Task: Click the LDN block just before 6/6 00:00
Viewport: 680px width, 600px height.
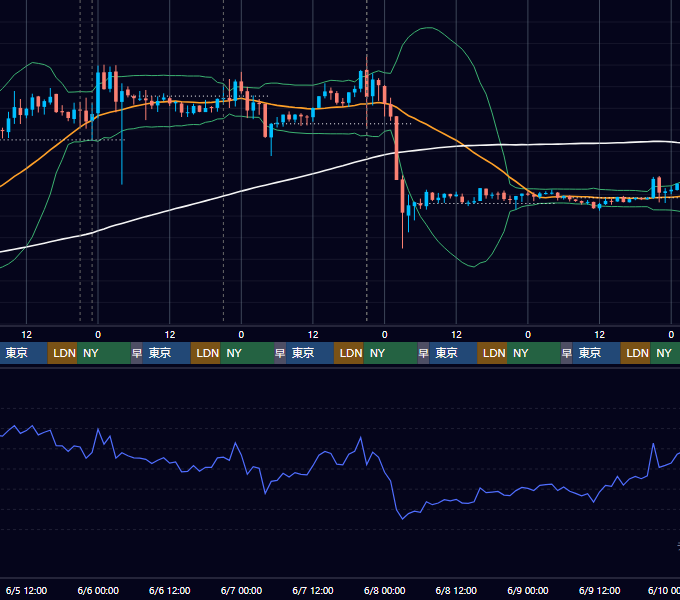Action: coord(62,353)
